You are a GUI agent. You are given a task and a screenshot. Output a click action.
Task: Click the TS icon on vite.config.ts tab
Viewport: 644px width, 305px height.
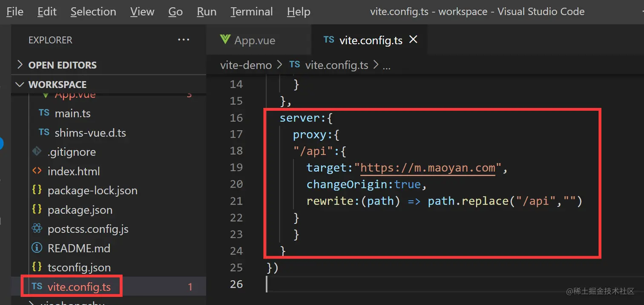[x=329, y=40]
